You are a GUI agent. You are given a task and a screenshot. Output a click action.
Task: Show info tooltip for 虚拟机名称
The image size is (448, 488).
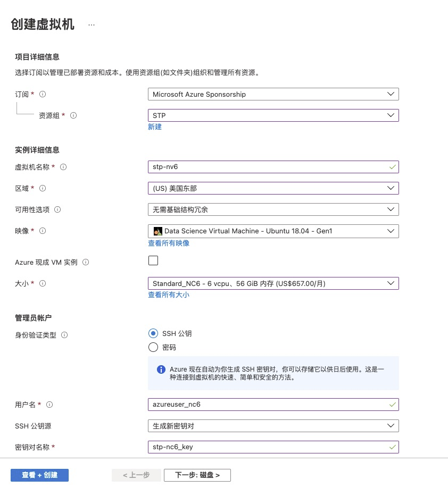pyautogui.click(x=63, y=167)
